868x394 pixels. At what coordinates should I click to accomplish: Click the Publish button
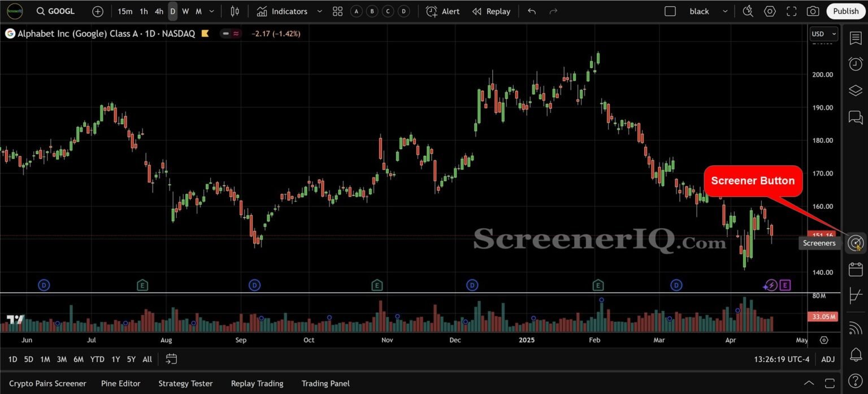tap(845, 11)
